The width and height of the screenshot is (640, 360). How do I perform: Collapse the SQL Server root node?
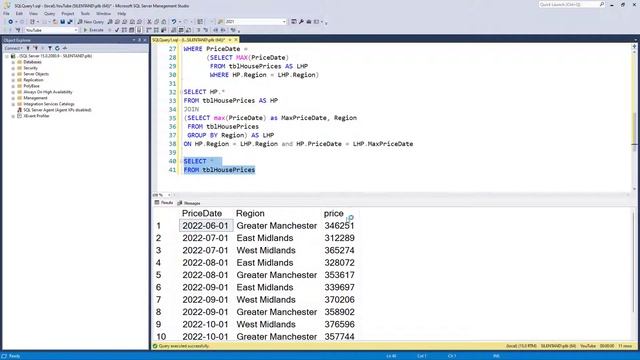tap(7, 56)
